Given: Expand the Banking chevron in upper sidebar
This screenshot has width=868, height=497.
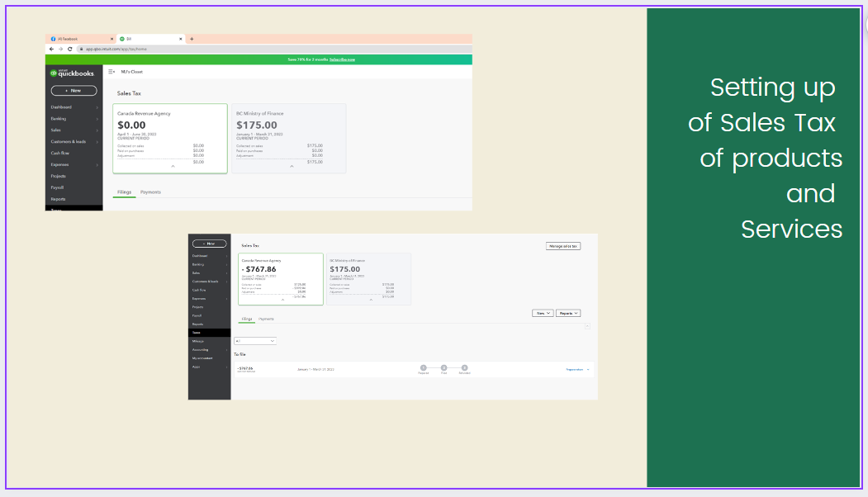Looking at the screenshot, I should pos(97,119).
